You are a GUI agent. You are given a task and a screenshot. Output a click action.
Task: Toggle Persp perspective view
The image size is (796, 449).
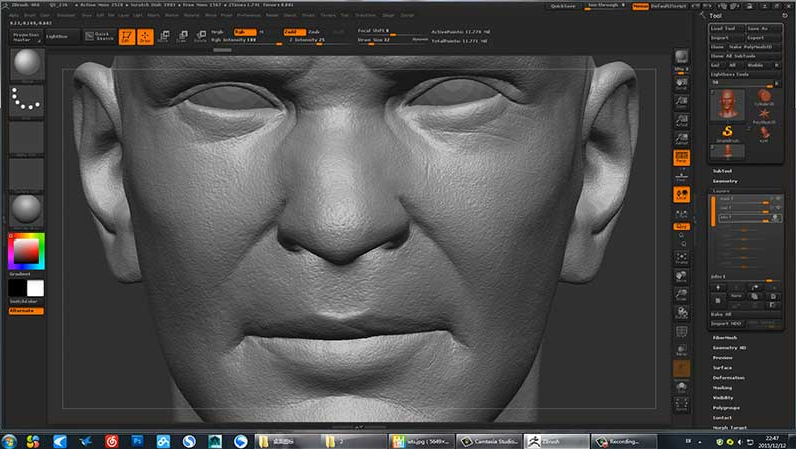click(681, 157)
